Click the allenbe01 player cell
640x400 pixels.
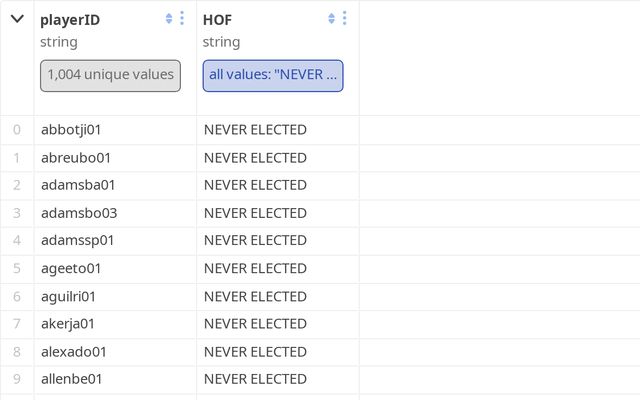point(72,379)
